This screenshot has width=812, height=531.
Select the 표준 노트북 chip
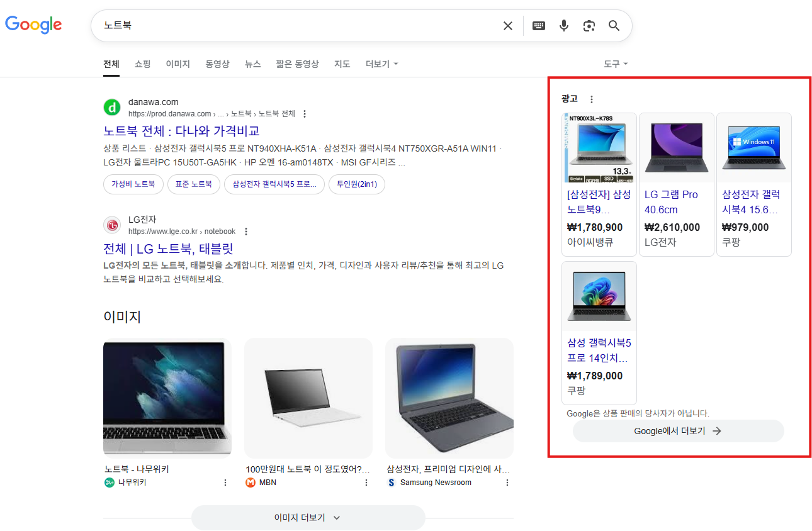[194, 184]
